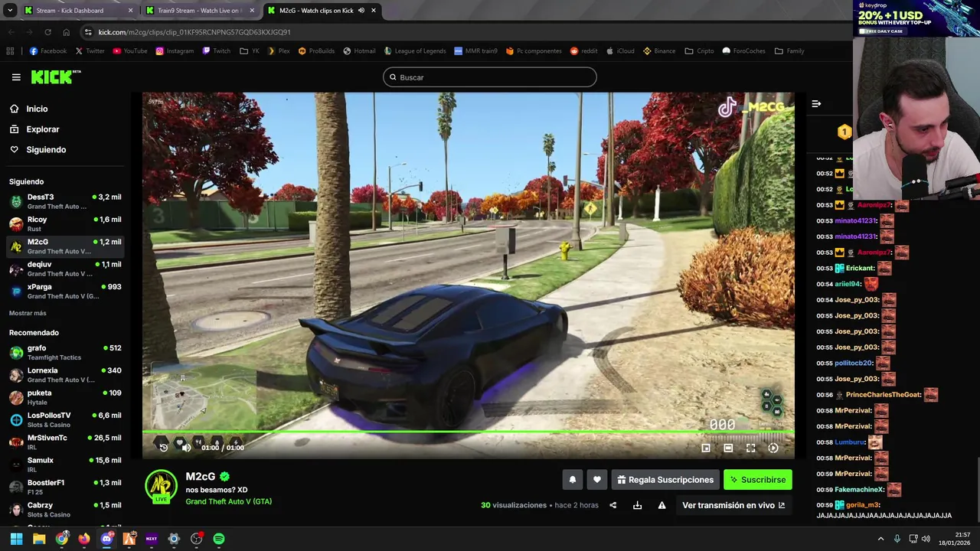The width and height of the screenshot is (980, 551).
Task: Click PrinceCharlesTheGoat username in chat
Action: pyautogui.click(x=883, y=395)
